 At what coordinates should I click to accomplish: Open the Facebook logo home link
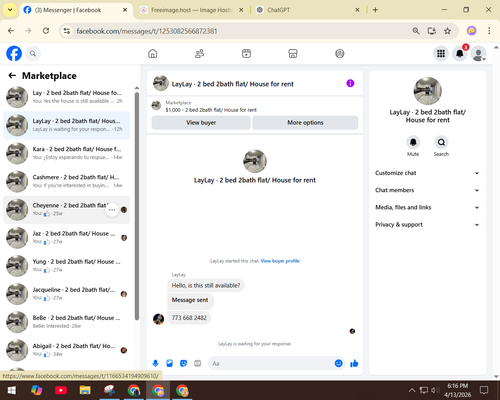click(14, 53)
